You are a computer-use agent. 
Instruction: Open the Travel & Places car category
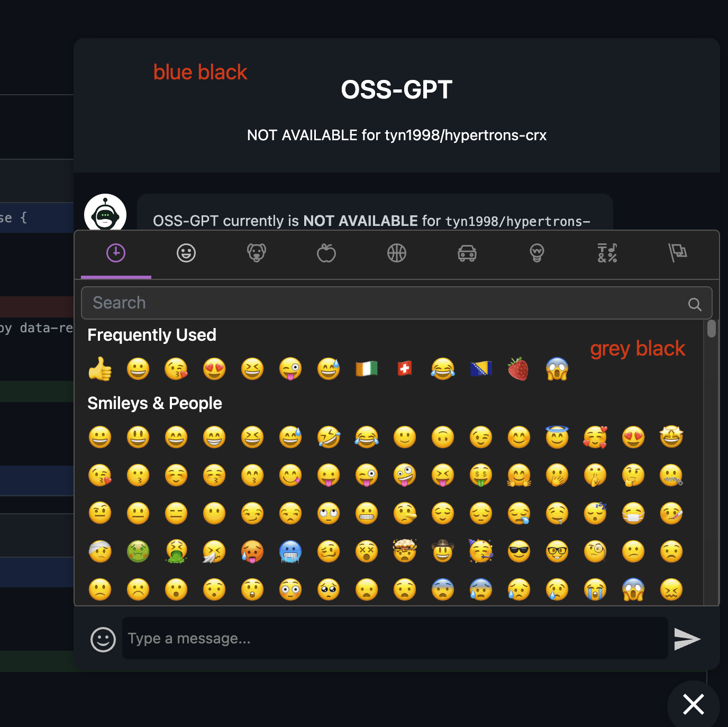pyautogui.click(x=467, y=253)
